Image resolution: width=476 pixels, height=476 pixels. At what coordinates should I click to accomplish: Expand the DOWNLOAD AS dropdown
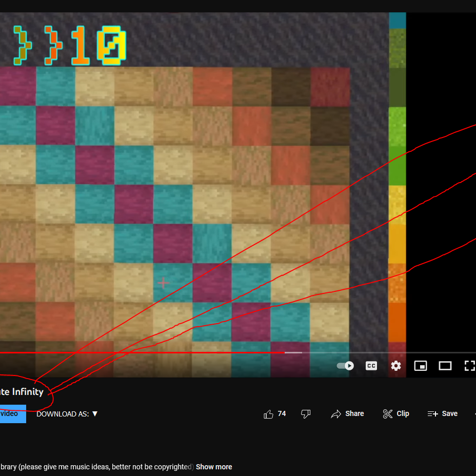coord(67,414)
